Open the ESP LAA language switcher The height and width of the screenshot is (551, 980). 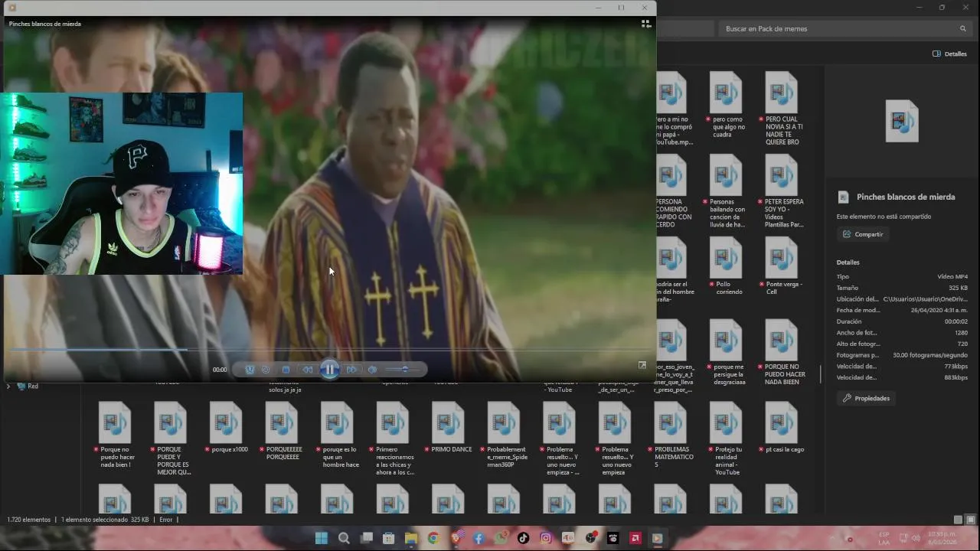[884, 538]
